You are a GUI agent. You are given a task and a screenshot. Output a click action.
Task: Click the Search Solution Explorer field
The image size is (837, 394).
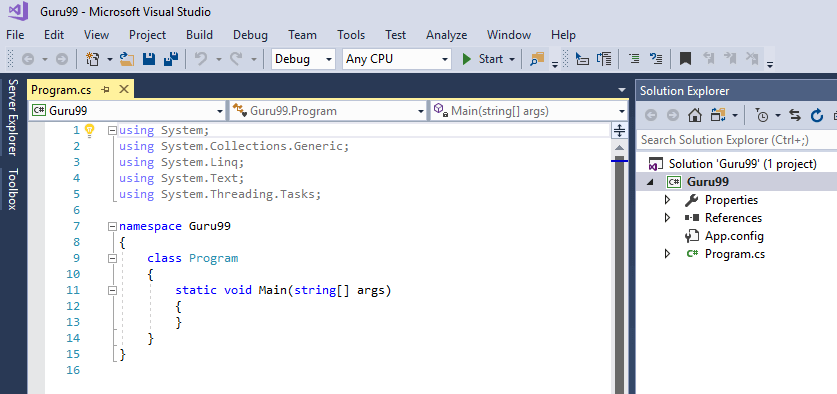coord(737,140)
